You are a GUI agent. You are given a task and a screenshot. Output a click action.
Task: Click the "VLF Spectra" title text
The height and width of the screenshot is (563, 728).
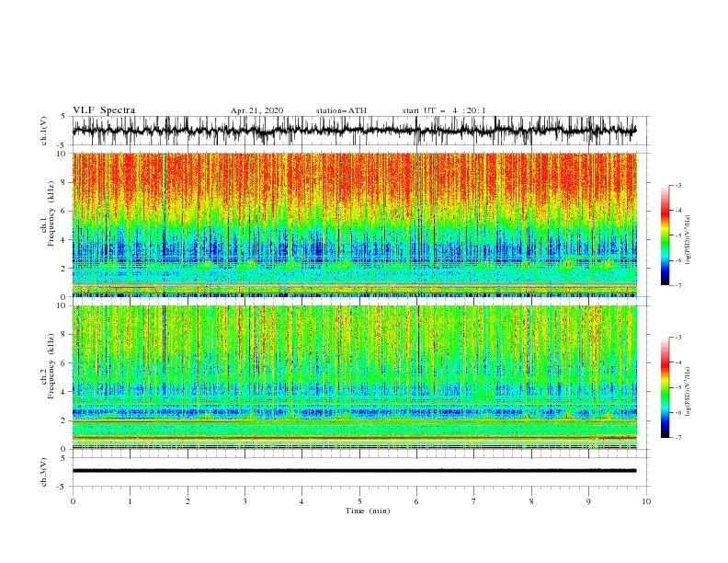point(104,110)
